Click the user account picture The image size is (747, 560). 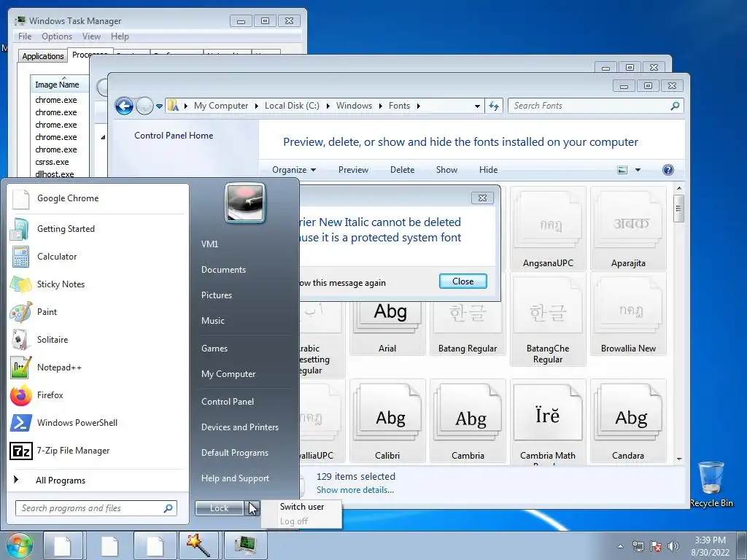point(245,203)
